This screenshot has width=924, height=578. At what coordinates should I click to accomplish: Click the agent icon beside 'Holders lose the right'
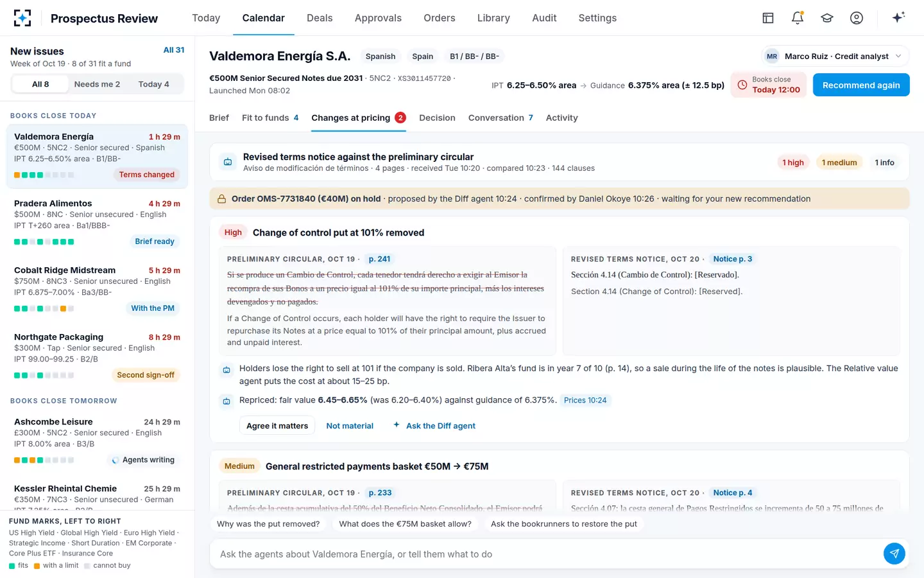tap(227, 370)
